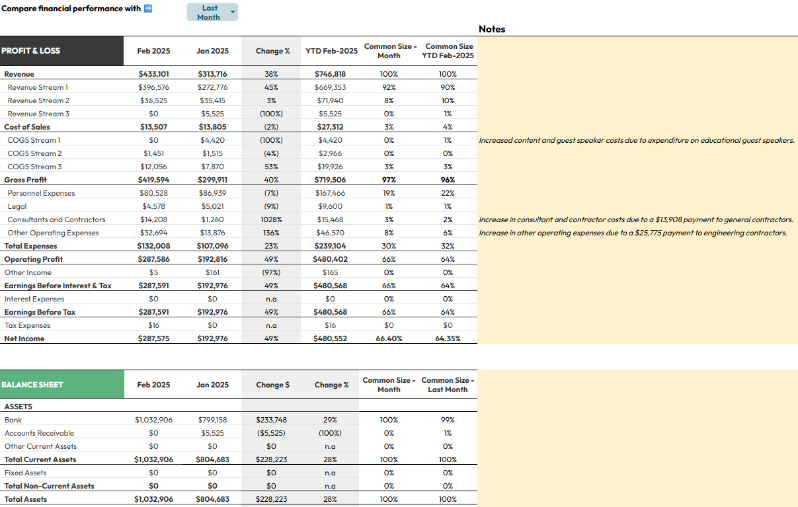798x507 pixels.
Task: Click the note about $25,775 engineering contractors
Action: coord(633,233)
